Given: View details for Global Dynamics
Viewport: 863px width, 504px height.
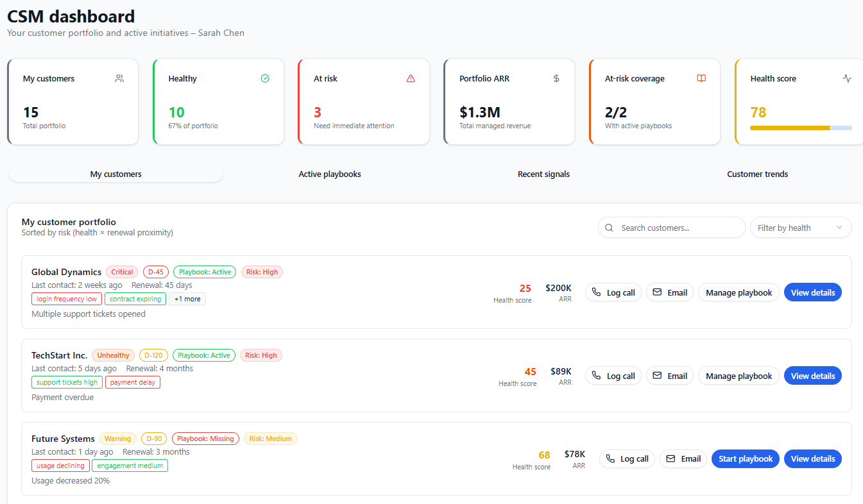Looking at the screenshot, I should tap(812, 292).
